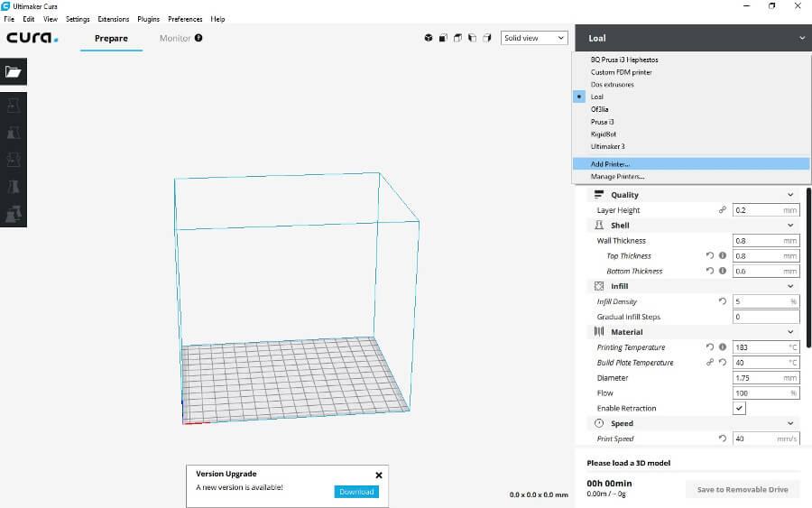Select the Scale tool in left toolbar
Image resolution: width=812 pixels, height=508 pixels.
click(x=14, y=133)
